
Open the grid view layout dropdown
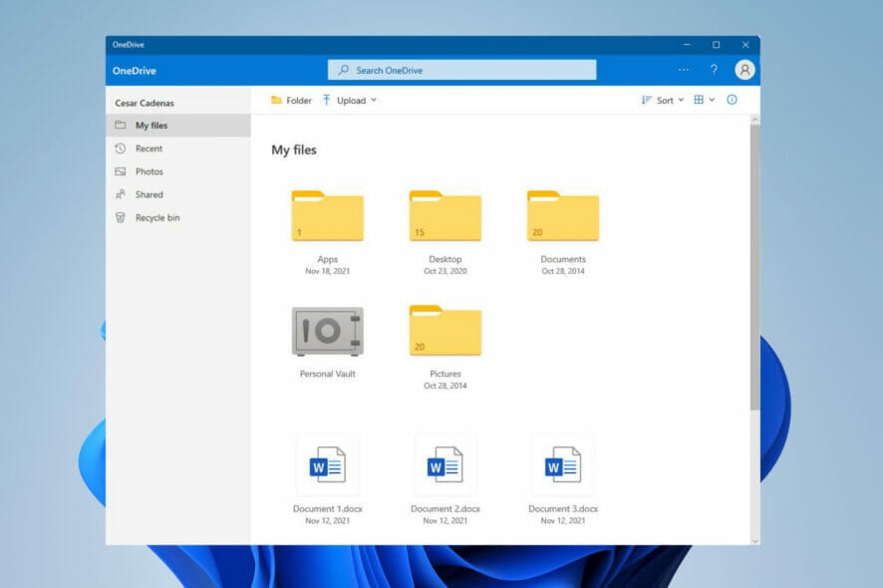[x=704, y=100]
